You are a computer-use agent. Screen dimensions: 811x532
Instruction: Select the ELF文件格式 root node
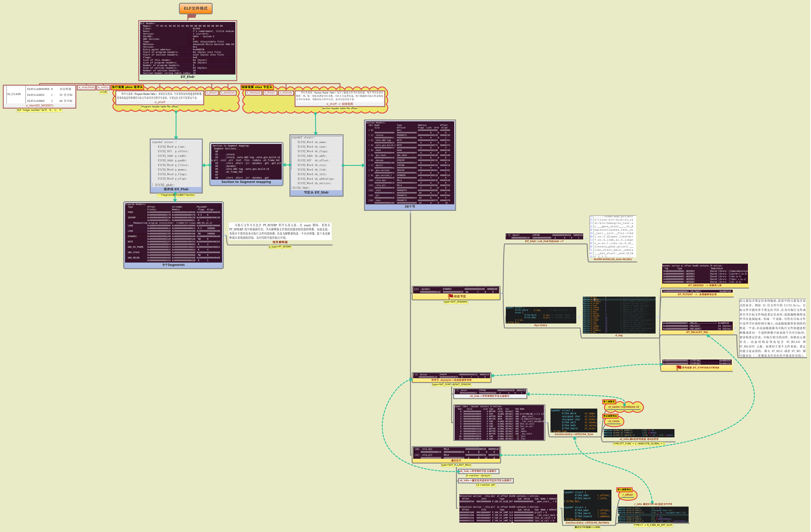point(196,8)
